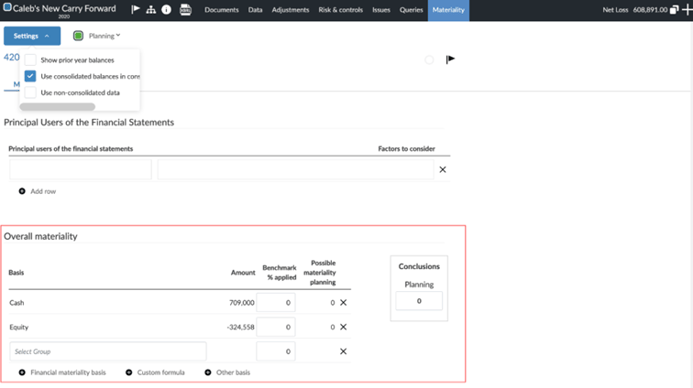Click the green Planning status icon

pyautogui.click(x=78, y=36)
